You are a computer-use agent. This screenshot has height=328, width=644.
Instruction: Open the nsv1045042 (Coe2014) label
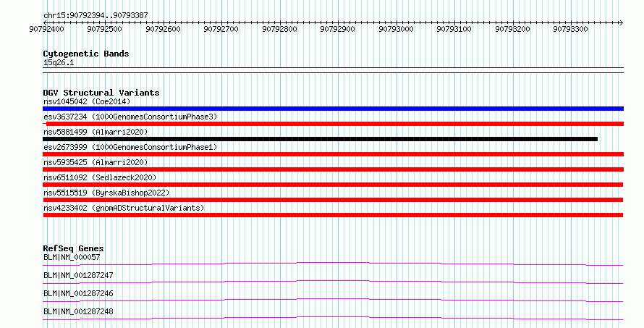coord(87,101)
